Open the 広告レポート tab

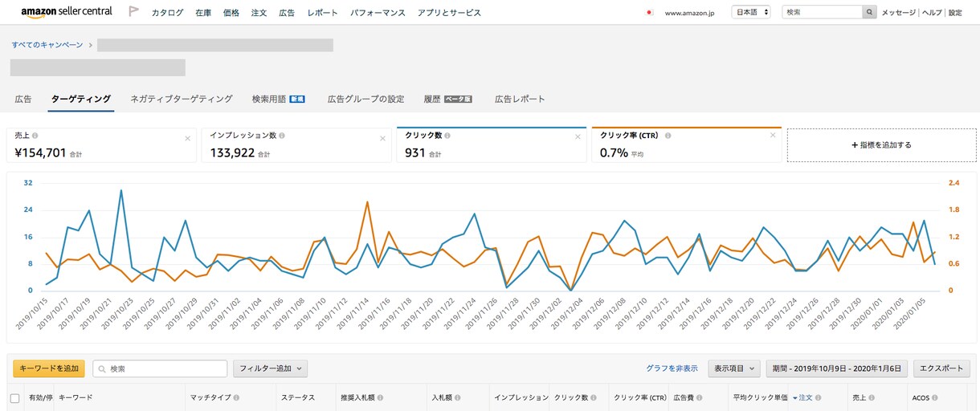[520, 99]
